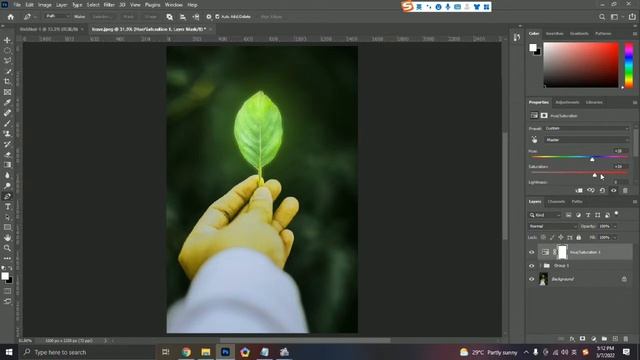This screenshot has width=640, height=360.
Task: Open the Master channel dropdown
Action: (587, 140)
